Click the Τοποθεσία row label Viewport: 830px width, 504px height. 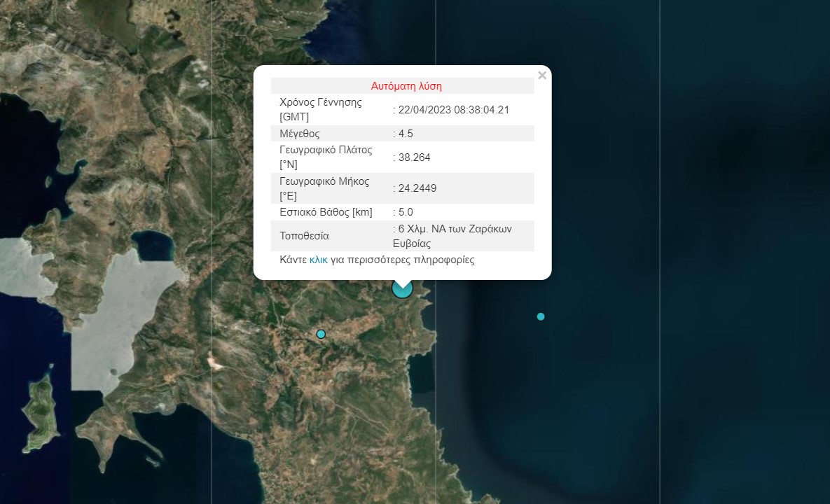(x=304, y=236)
